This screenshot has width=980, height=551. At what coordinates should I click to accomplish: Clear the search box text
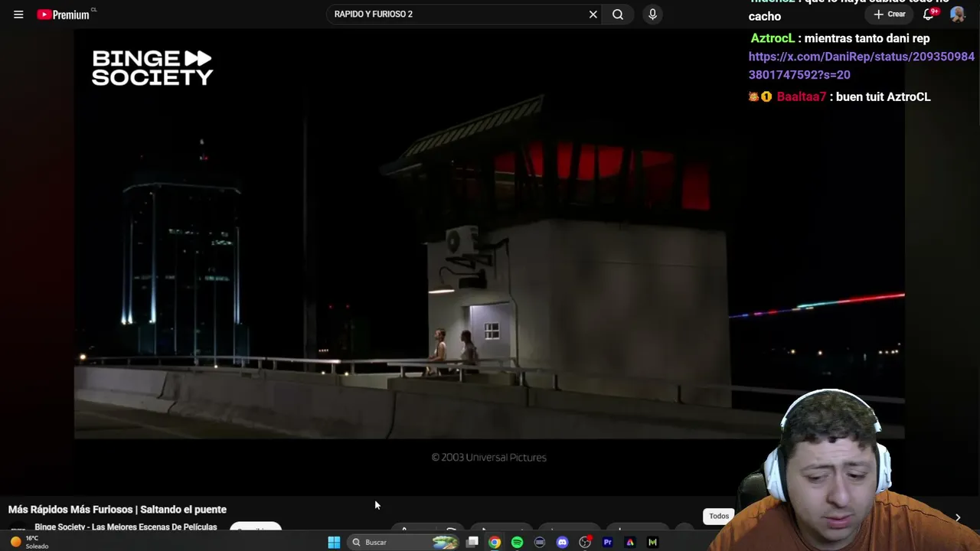593,15
